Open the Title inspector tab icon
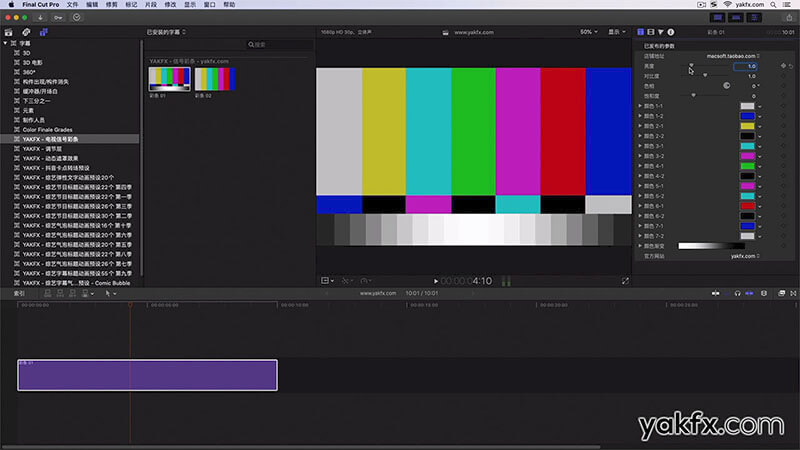 click(640, 32)
